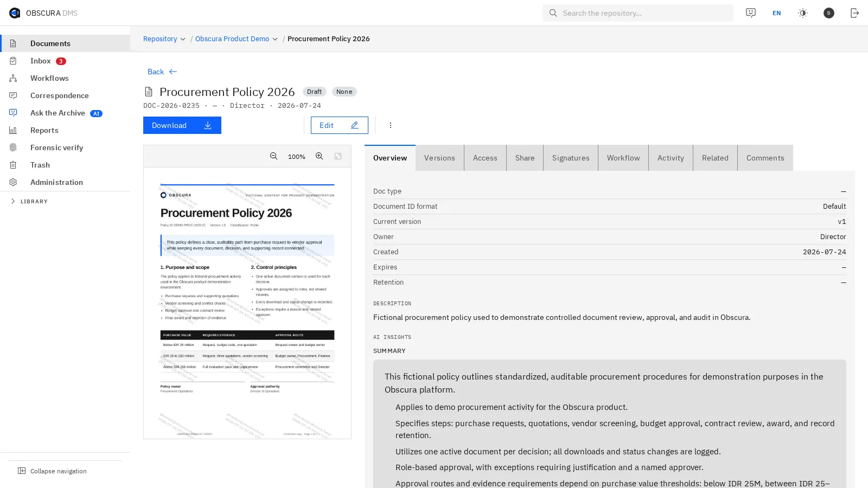This screenshot has height=488, width=868.
Task: Open Ask the Archive AI
Action: pos(65,113)
